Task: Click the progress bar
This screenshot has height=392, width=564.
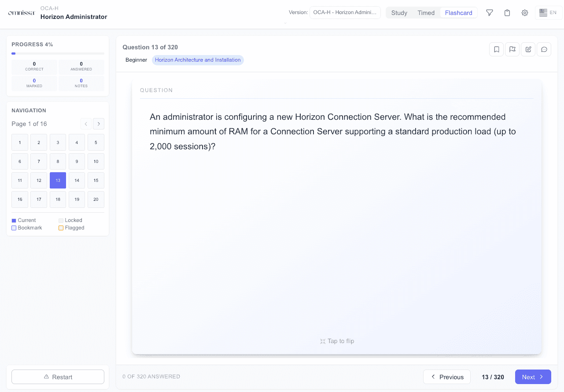Action: pos(58,53)
